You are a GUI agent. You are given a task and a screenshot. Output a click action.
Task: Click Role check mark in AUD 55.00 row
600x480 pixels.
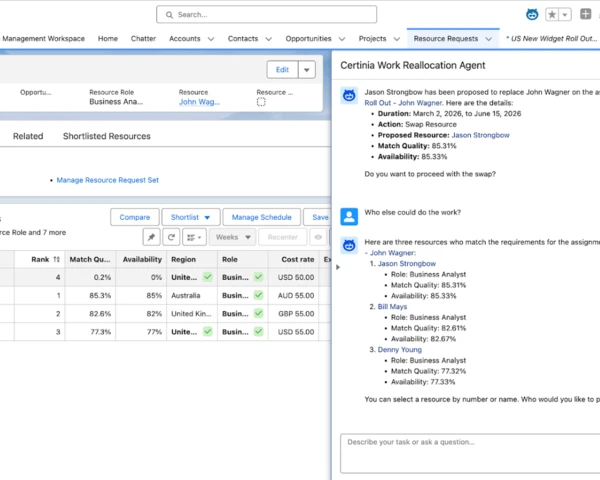coord(259,295)
